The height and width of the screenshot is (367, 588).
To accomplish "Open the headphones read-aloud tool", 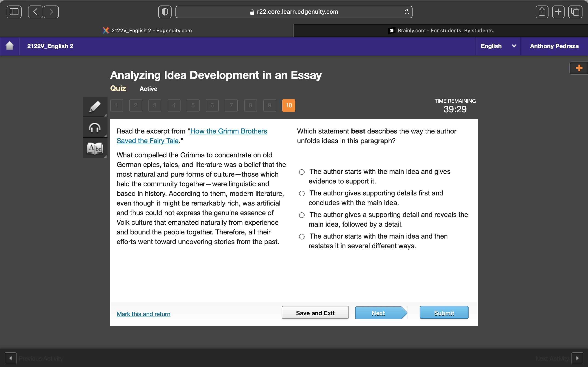I will tap(95, 128).
